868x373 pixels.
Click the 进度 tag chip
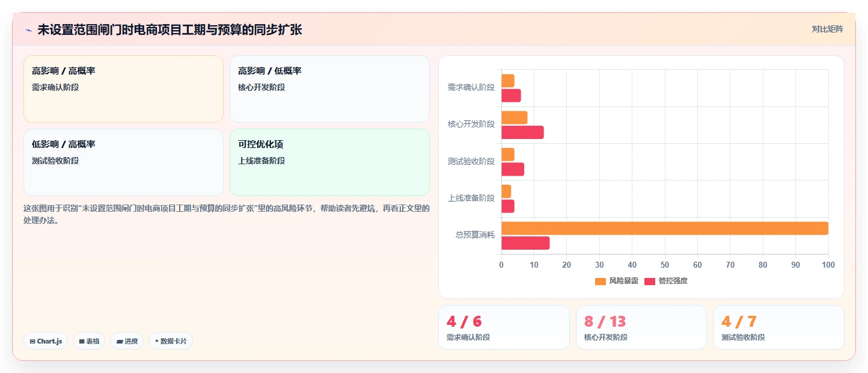[127, 341]
